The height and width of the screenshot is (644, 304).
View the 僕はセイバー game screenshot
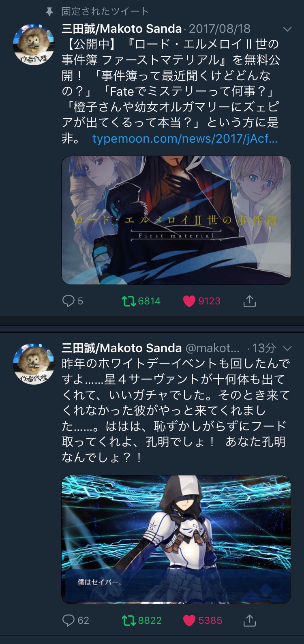[x=176, y=539]
